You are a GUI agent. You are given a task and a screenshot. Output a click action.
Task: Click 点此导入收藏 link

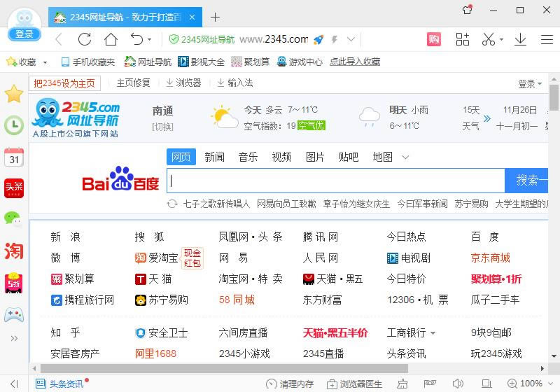[355, 62]
